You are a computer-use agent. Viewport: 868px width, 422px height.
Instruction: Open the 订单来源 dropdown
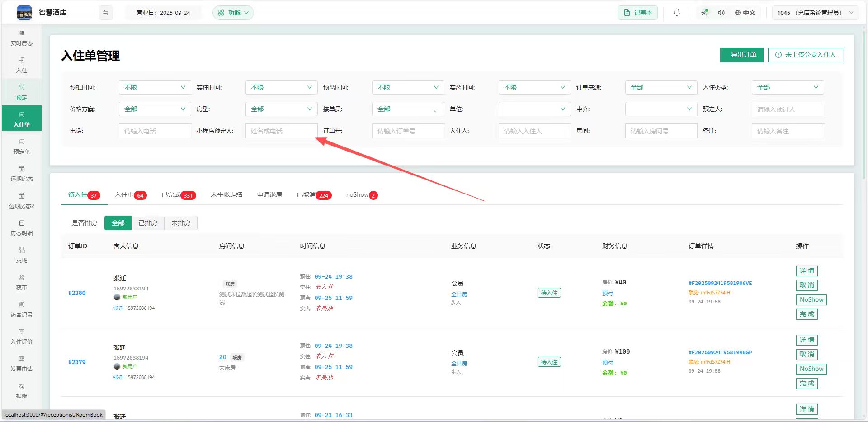661,87
